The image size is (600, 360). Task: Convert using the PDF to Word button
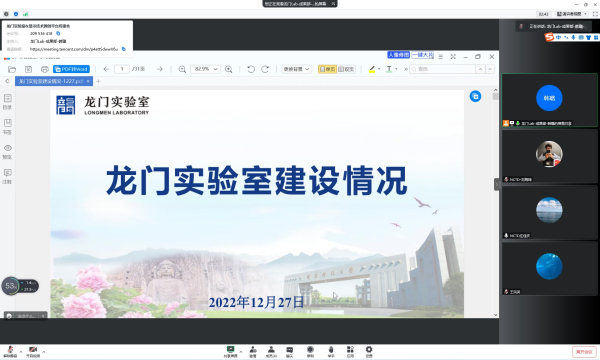pyautogui.click(x=71, y=69)
